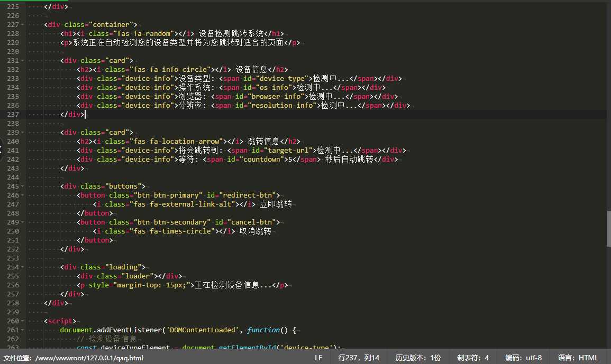
Task: Fold the script block at line 260
Action: [22, 321]
